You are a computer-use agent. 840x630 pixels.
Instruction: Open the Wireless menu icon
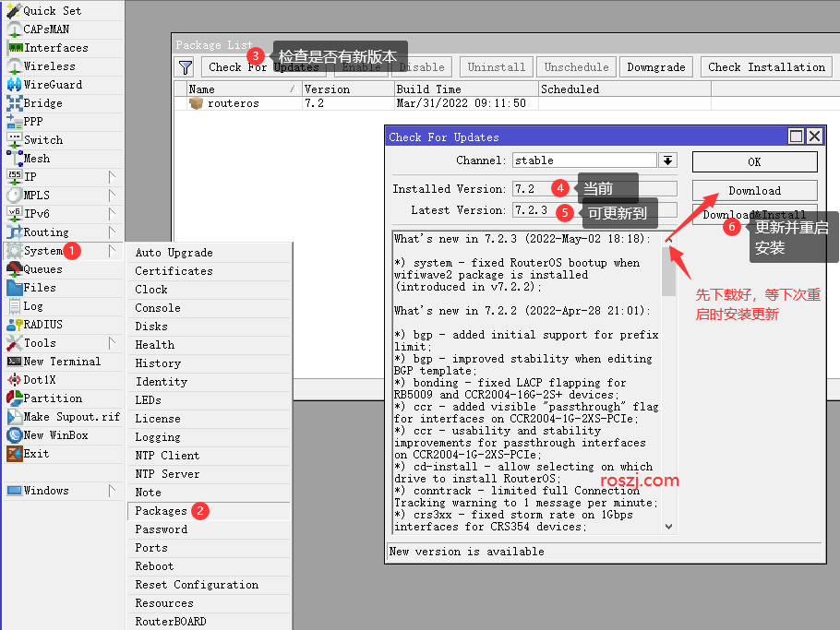(14, 66)
